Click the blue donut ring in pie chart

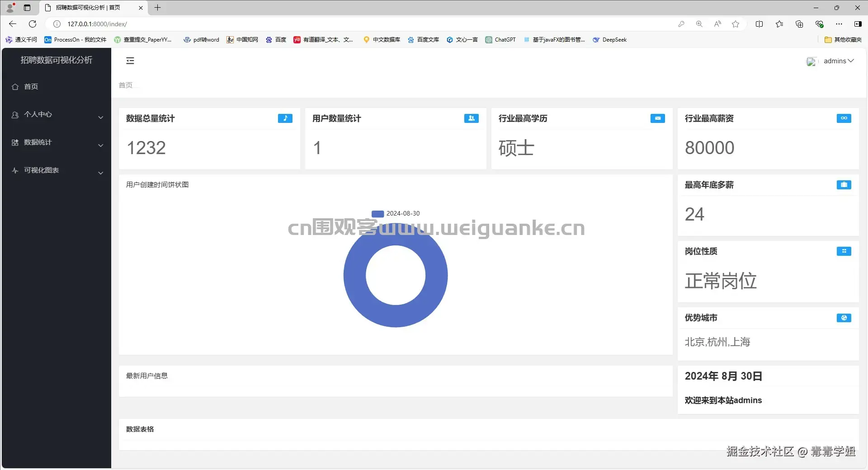355,276
